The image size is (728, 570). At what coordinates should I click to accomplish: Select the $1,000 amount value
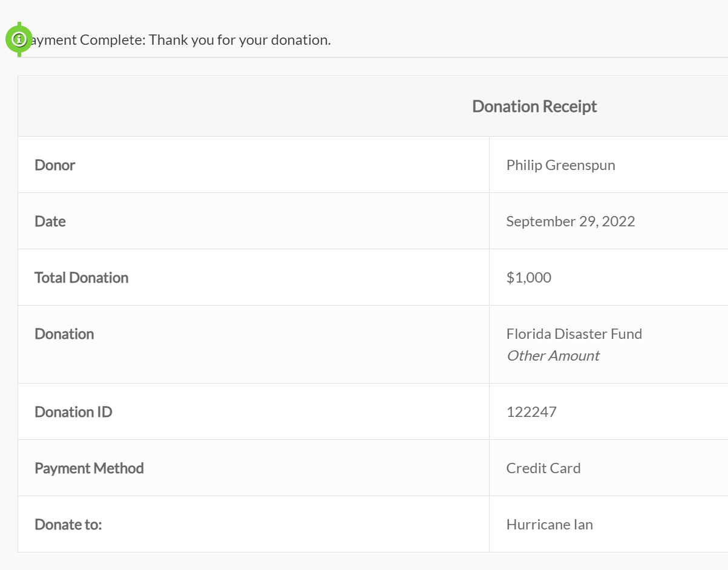tap(529, 278)
